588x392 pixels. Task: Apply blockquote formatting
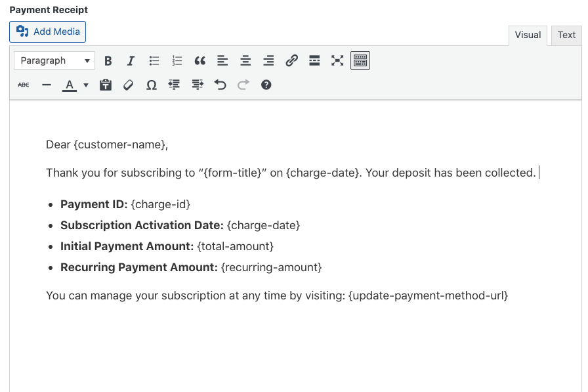[199, 60]
